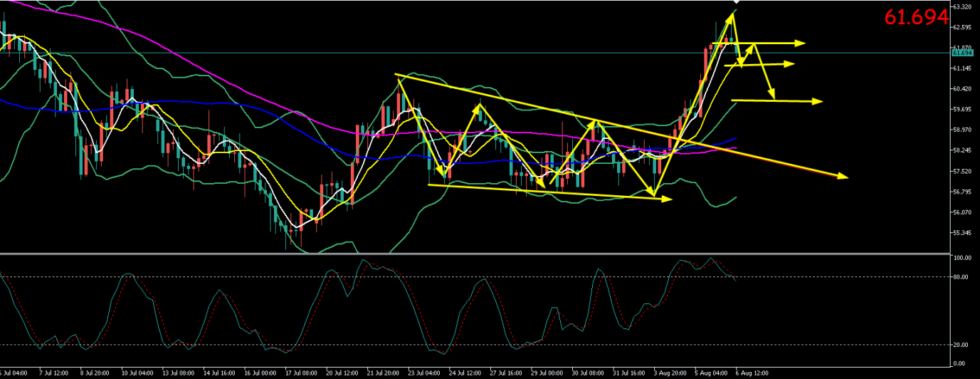Select the highlighted 61.694 current price tag on the axis
The width and height of the screenshot is (980, 379).
tap(962, 53)
